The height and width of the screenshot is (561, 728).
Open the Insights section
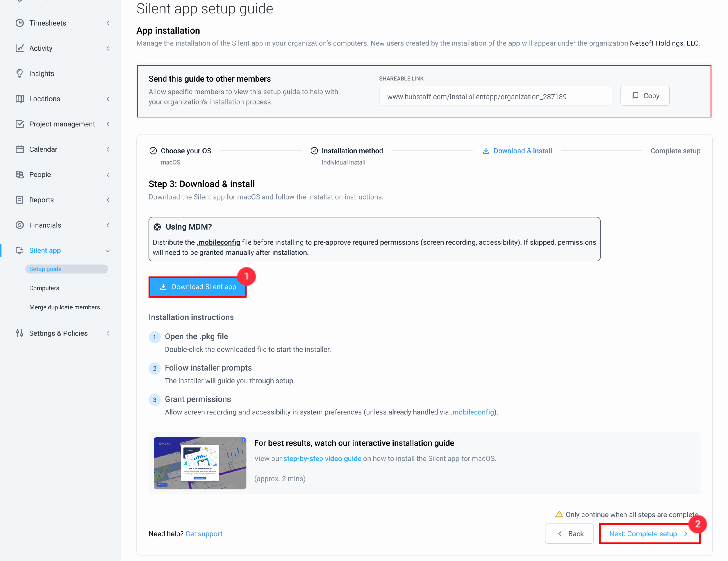click(x=42, y=74)
